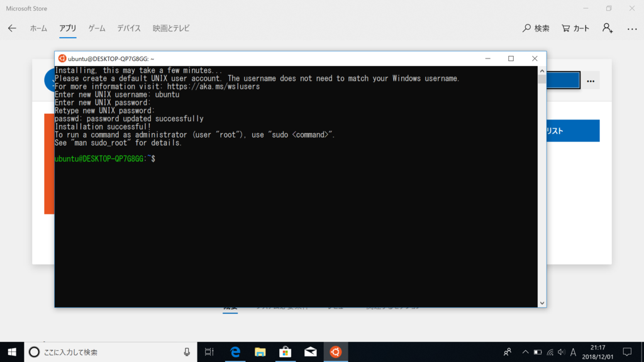The image size is (644, 362).
Task: Click the IME input mode A icon
Action: coord(574,352)
